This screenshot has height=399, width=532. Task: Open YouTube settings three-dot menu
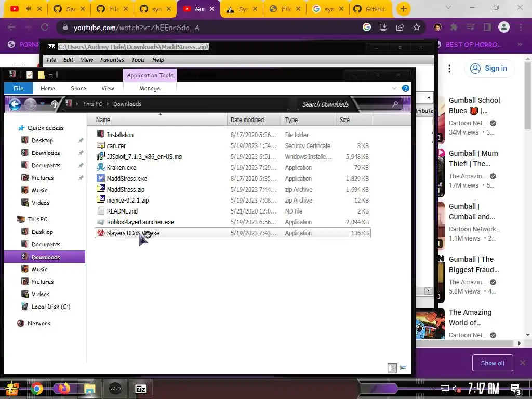(x=449, y=69)
